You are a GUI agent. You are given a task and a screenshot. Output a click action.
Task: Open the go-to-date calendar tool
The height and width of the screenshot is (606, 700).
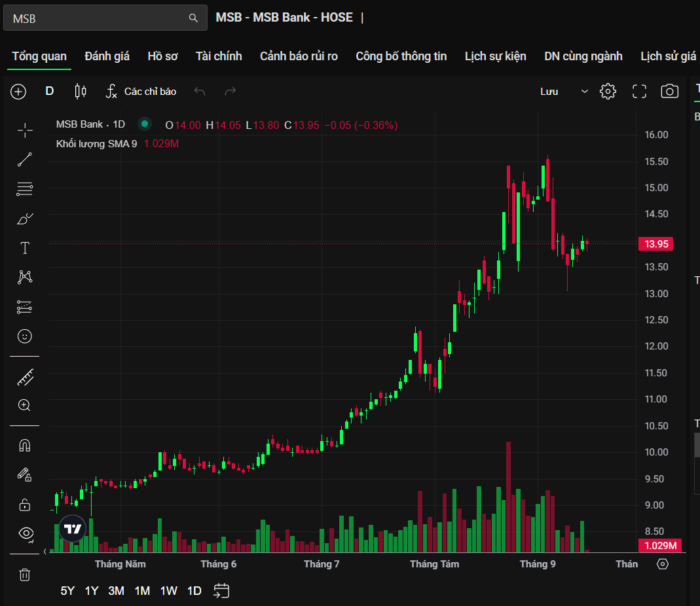[x=221, y=591]
